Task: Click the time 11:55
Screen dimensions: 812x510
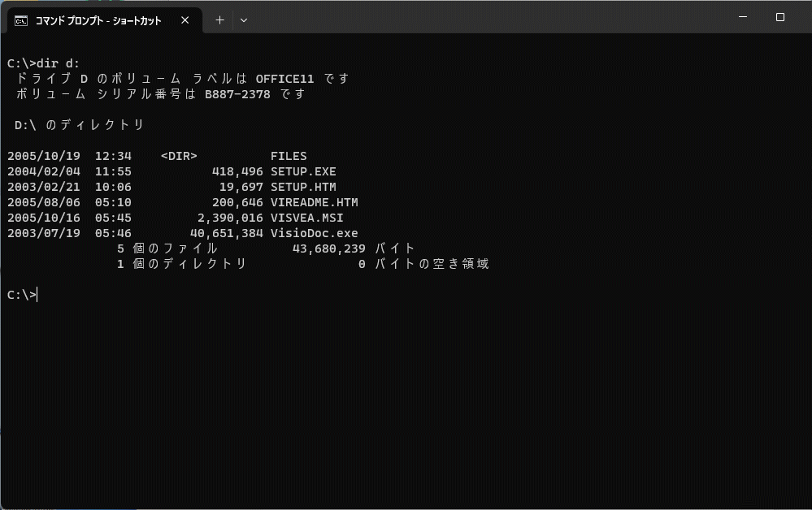Action: click(114, 171)
